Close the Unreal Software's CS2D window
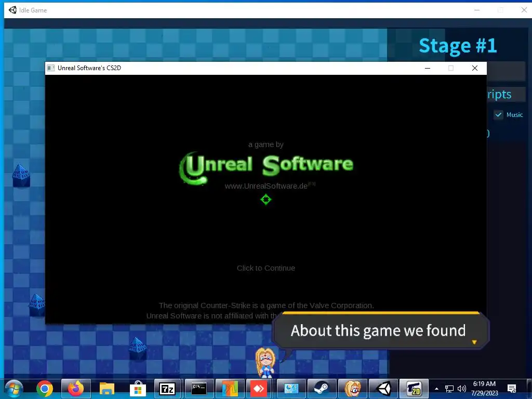The width and height of the screenshot is (532, 399). [475, 68]
